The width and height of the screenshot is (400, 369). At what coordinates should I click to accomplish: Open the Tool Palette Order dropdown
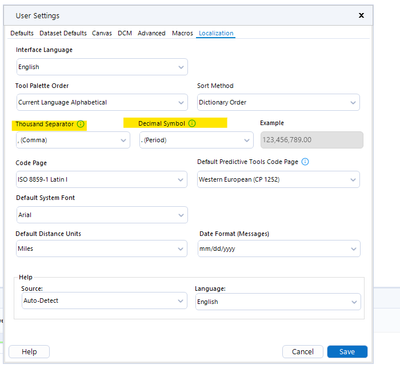point(102,102)
